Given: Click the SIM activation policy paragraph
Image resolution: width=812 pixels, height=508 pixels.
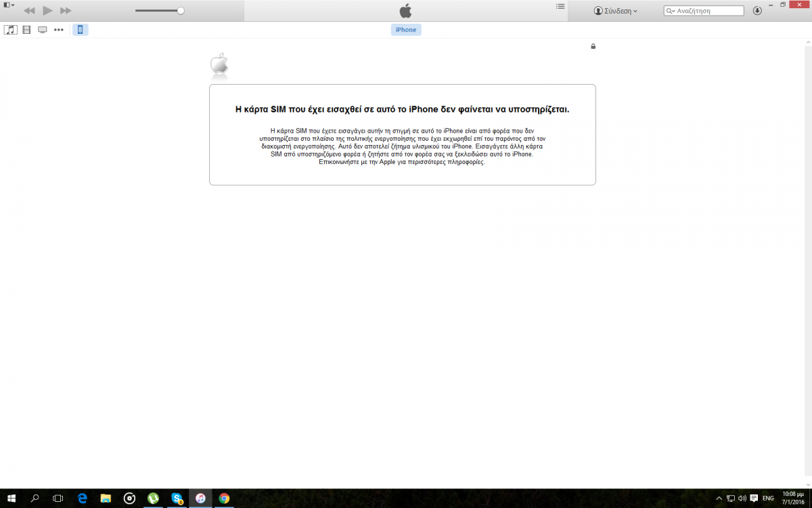Looking at the screenshot, I should click(402, 146).
